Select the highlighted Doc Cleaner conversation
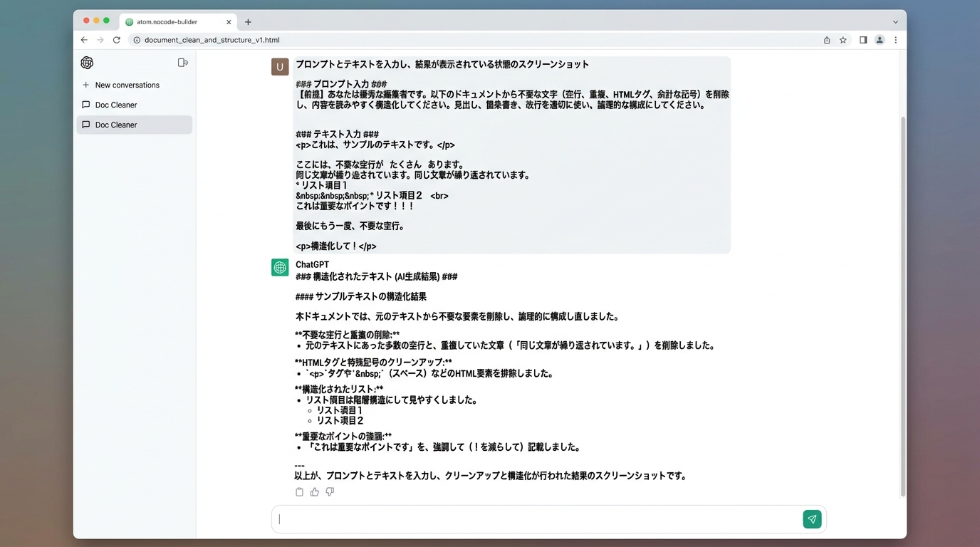Viewport: 980px width, 547px height. (116, 125)
